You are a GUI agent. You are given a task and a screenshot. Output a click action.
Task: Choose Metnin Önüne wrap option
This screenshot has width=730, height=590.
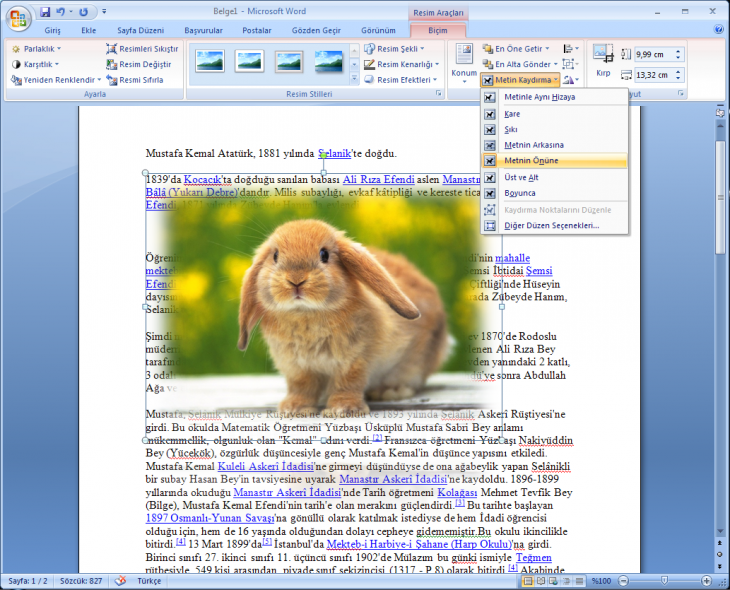[554, 161]
